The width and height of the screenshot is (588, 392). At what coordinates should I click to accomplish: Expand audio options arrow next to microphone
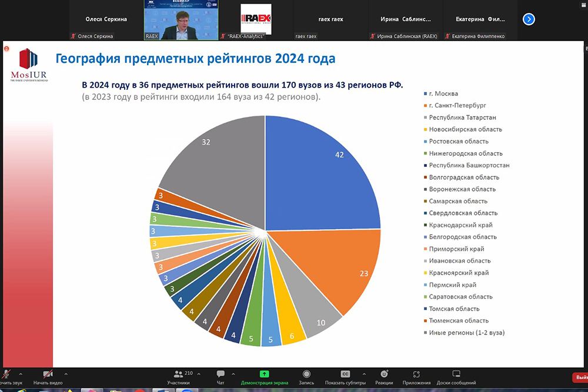(x=21, y=374)
